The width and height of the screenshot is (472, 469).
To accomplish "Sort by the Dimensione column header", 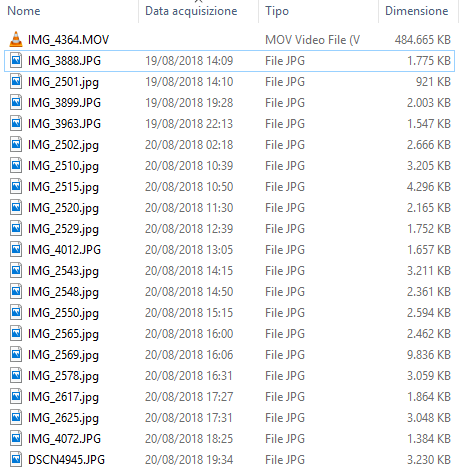I will 416,11.
